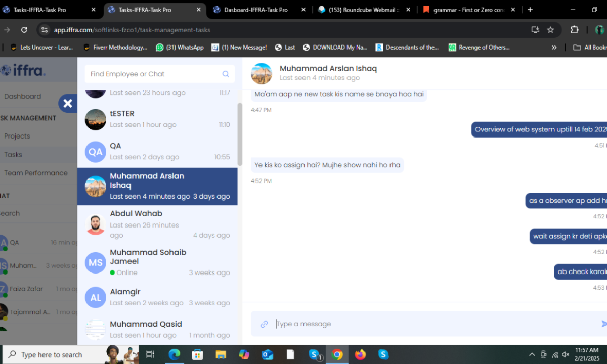
Task: Bookmark this page with star icon
Action: (x=550, y=30)
